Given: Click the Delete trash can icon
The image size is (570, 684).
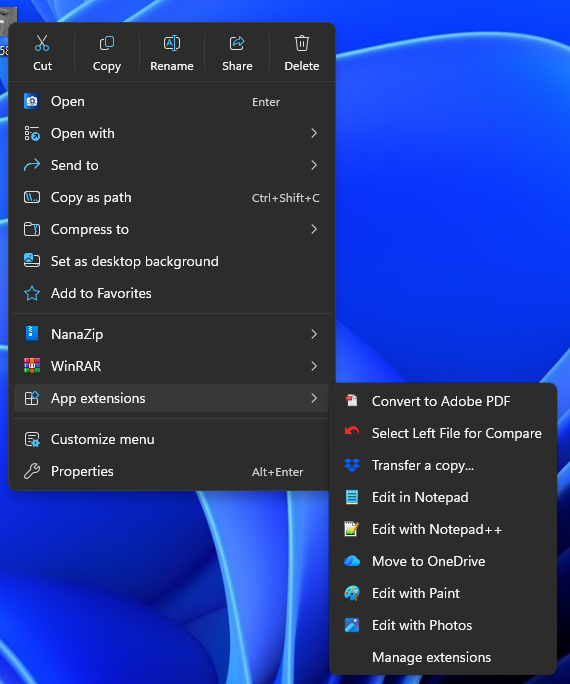Looking at the screenshot, I should pos(302,43).
